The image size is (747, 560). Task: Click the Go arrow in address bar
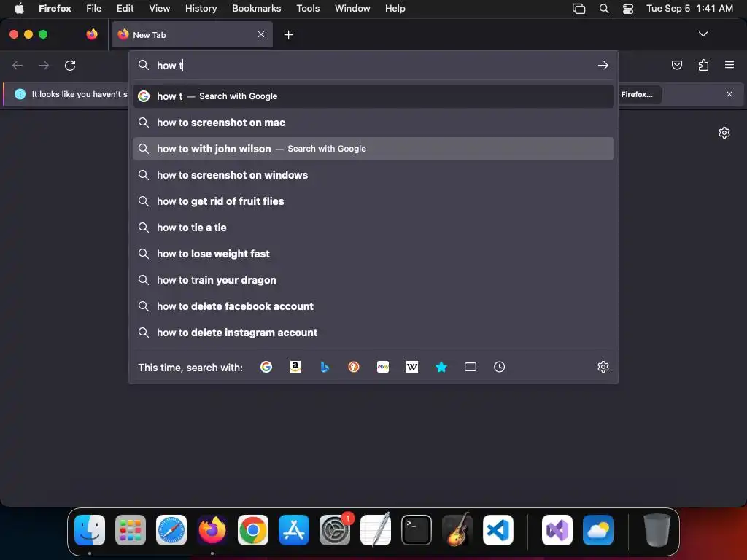[x=603, y=65]
